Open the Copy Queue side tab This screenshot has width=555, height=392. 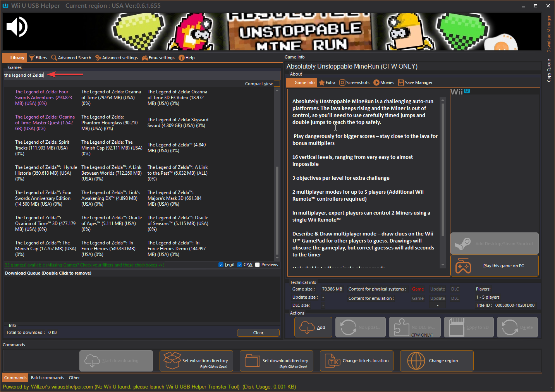tap(549, 70)
